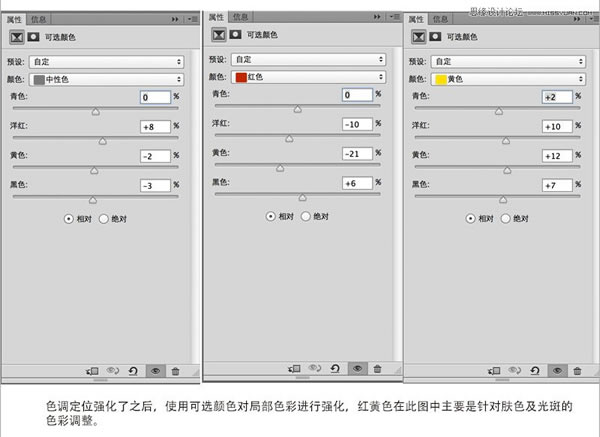This screenshot has height=437, width=600.
Task: Click the 黄色 value field showing +12
Action: 557,156
